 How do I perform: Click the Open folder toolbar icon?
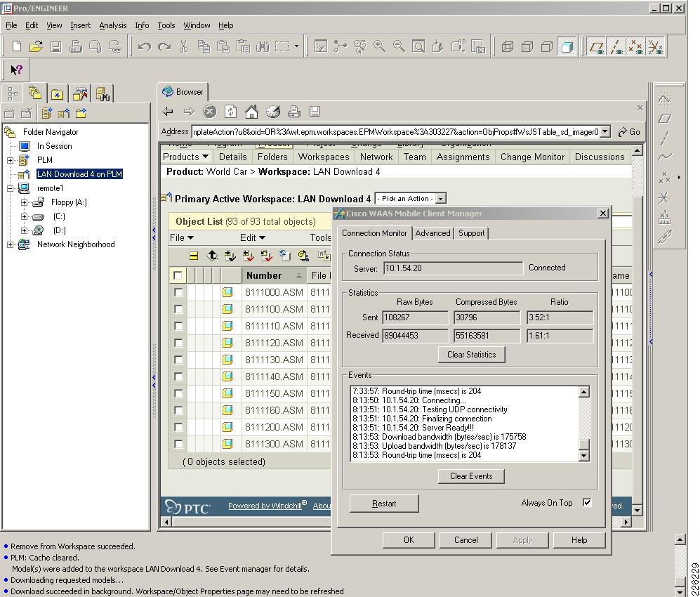coord(37,46)
